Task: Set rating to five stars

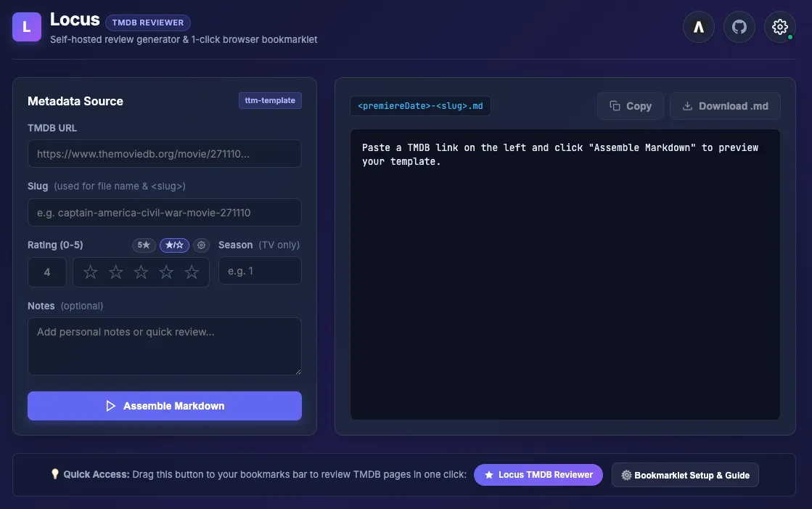Action: pyautogui.click(x=192, y=272)
